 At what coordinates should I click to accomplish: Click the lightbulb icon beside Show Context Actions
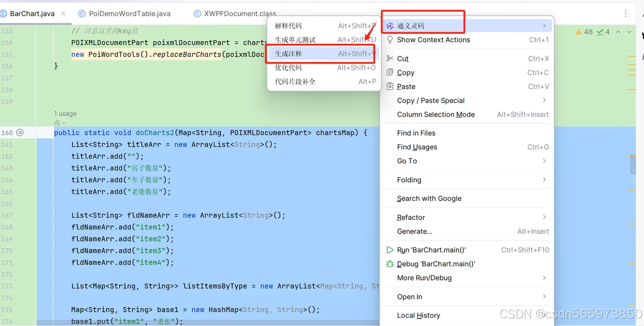click(390, 40)
